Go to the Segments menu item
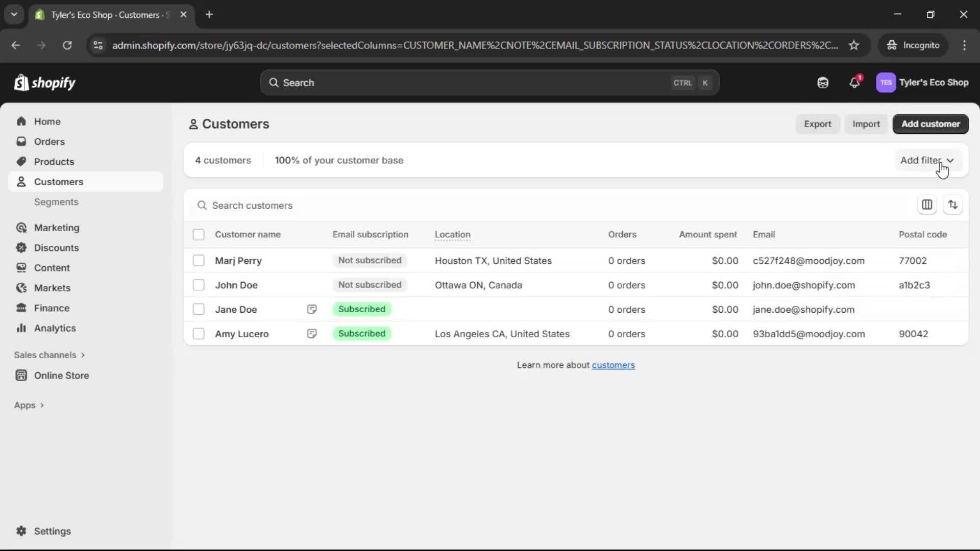Viewport: 980px width, 551px height. (56, 202)
